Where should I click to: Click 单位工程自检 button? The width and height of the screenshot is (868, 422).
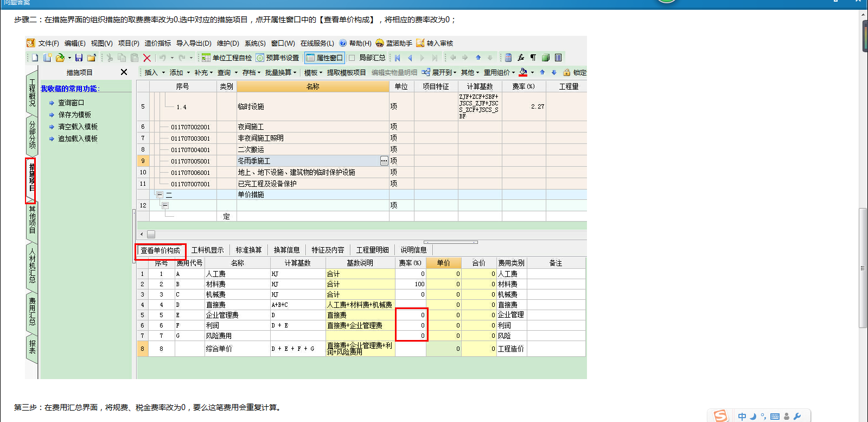227,58
